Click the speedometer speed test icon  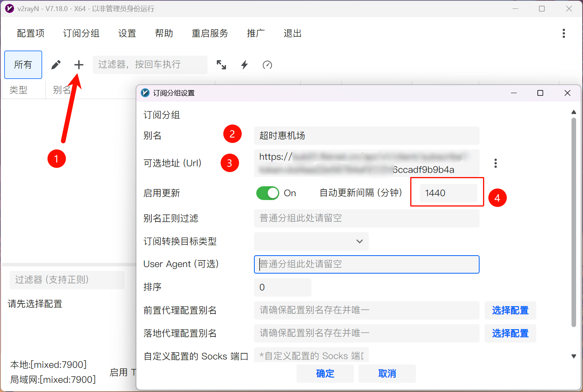267,65
